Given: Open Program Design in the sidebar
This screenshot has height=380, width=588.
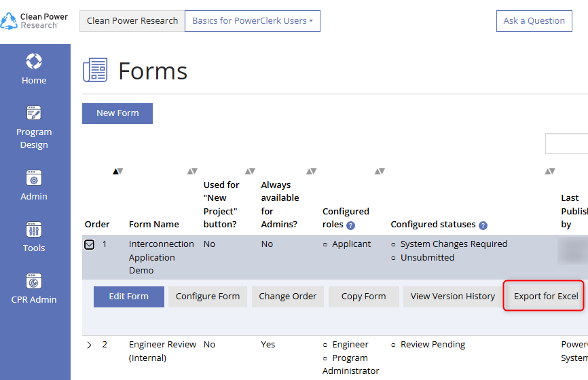Looking at the screenshot, I should 34,128.
